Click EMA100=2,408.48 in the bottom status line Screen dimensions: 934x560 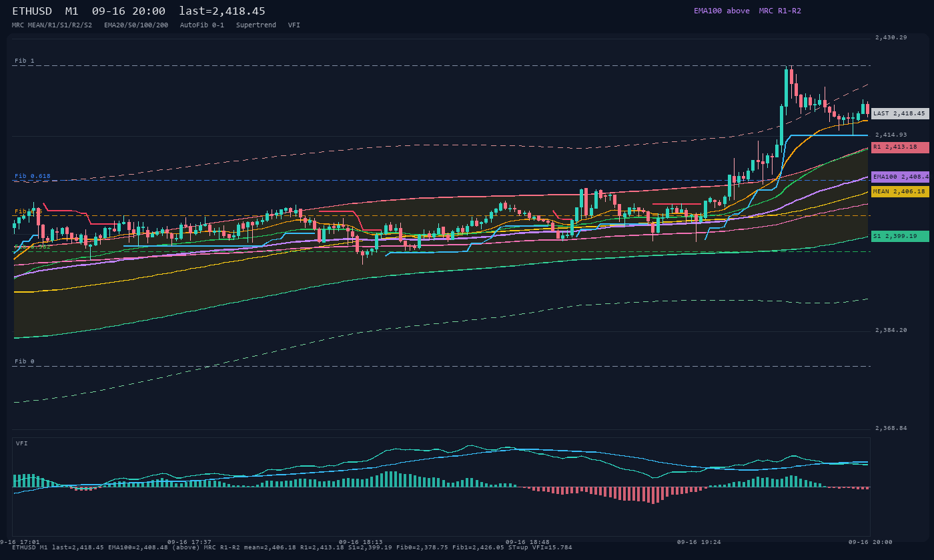point(138,547)
